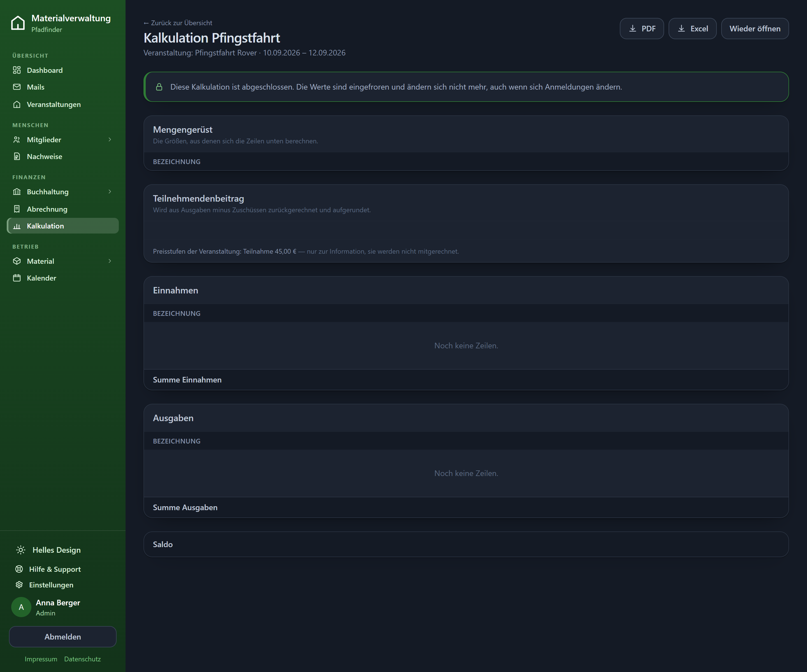Expand the Material submenu chevron

110,261
